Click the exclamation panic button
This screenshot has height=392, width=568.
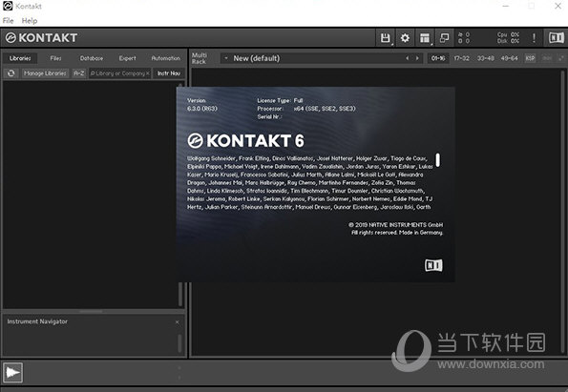[534, 37]
